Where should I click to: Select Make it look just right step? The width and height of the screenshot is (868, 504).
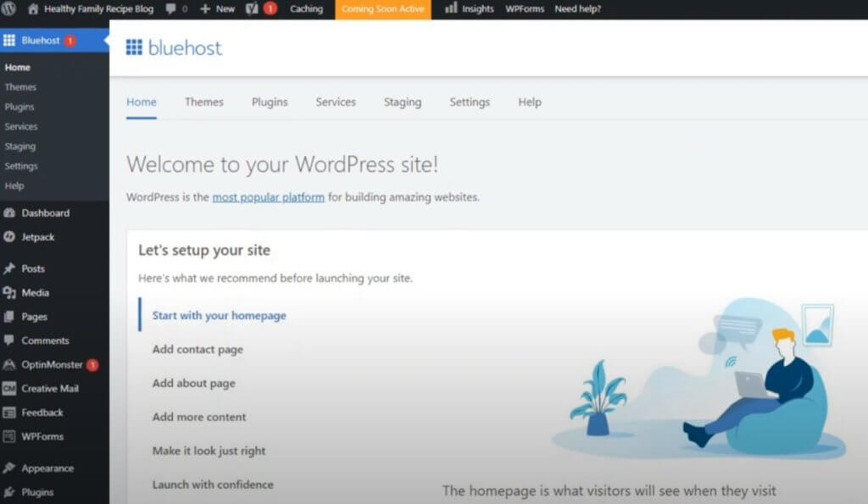[209, 451]
